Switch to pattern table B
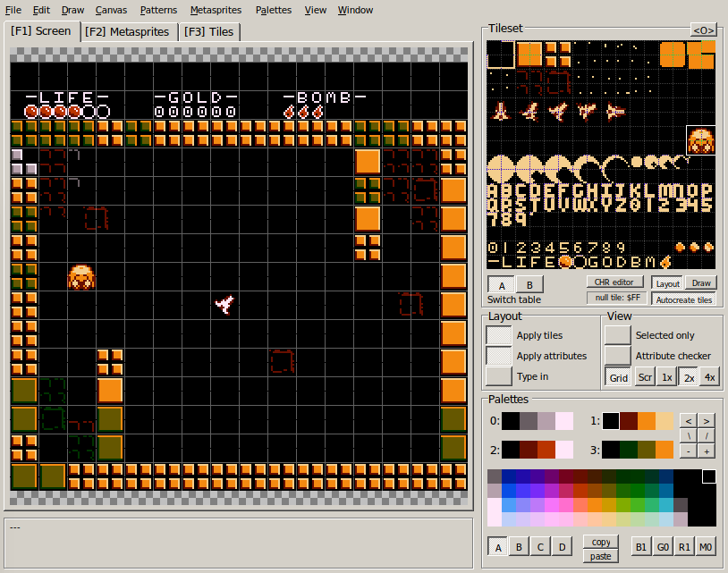The height and width of the screenshot is (573, 728). pos(529,285)
